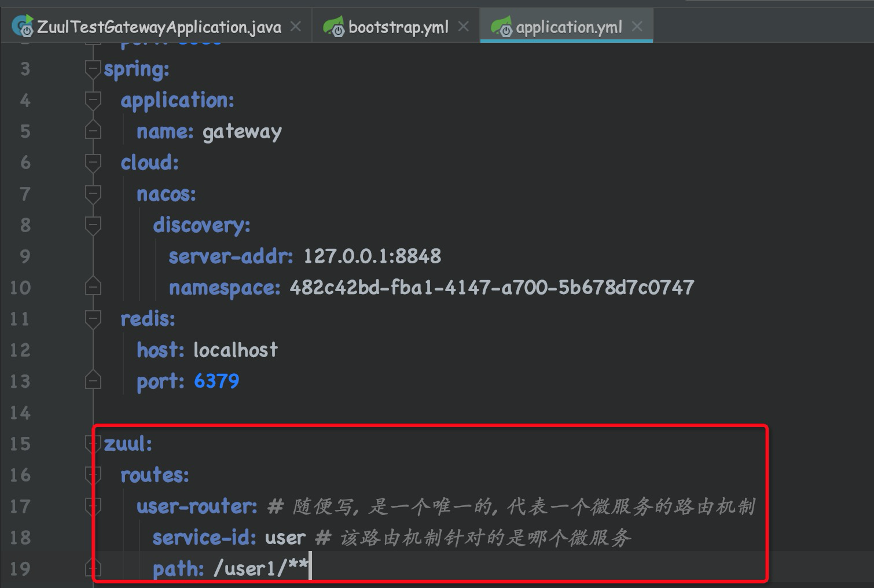
Task: Click the 'host:' key
Action: click(x=160, y=350)
